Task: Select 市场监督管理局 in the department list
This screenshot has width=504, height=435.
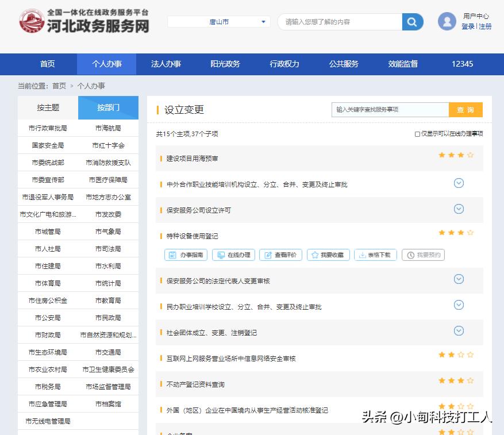Action: 107,387
